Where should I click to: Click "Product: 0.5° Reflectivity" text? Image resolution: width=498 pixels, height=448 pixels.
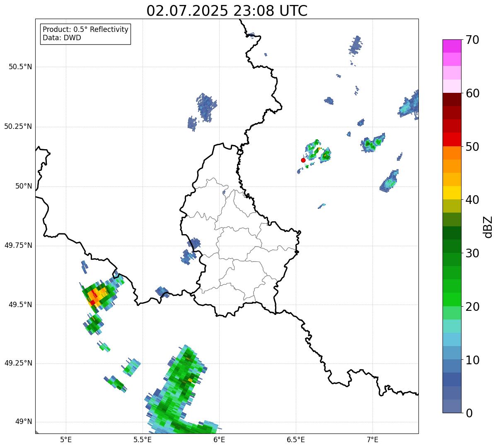pos(86,30)
